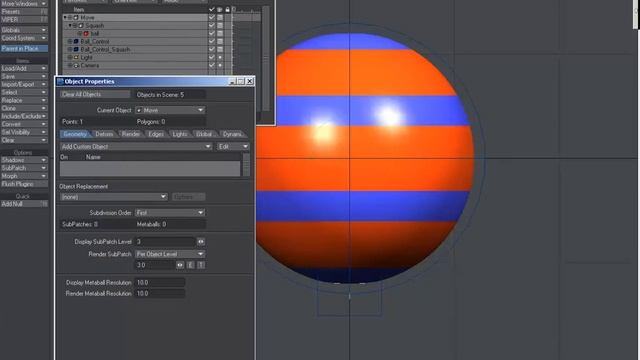640x360 pixels.
Task: Click the Ball_Control item type icon
Action: pyautogui.click(x=76, y=42)
